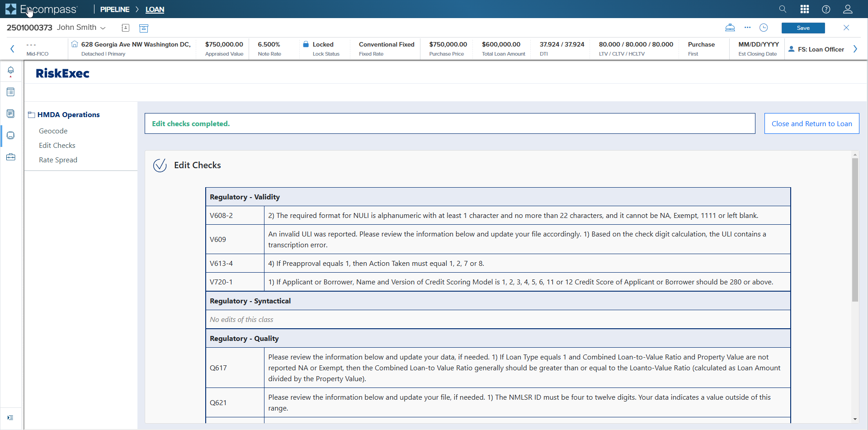
Task: Expand the left sidebar with the bottom icon
Action: click(10, 418)
